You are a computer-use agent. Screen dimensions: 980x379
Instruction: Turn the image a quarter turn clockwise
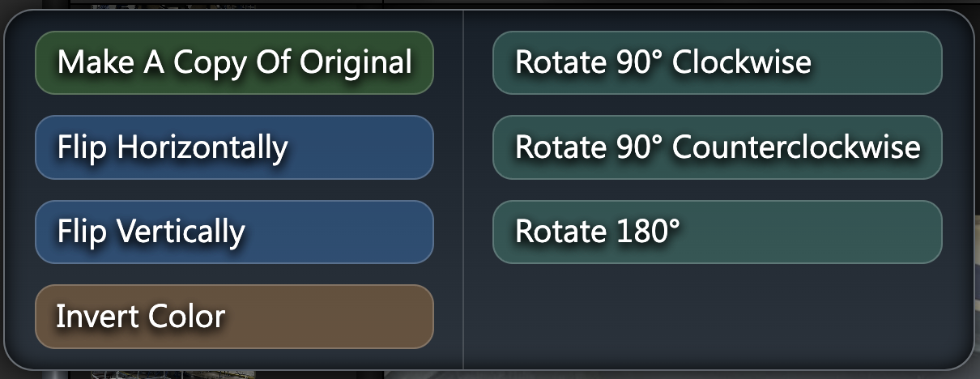coord(717,62)
